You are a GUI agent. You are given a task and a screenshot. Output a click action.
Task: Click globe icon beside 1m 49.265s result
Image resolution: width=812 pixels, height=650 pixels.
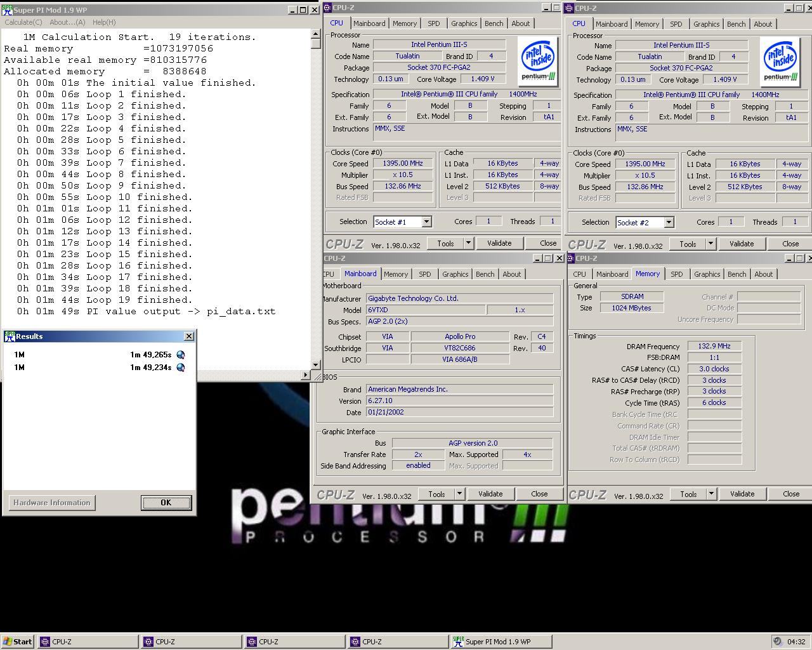point(181,355)
